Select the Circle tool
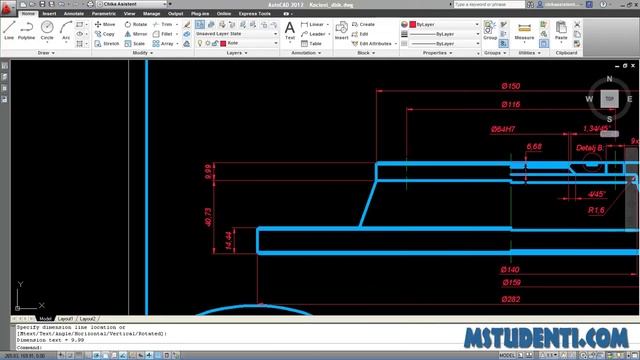The image size is (640, 360). click(47, 31)
